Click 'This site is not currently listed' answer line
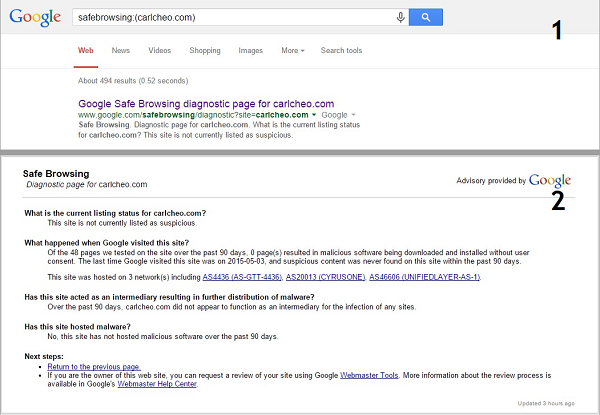600x415 pixels. click(x=122, y=223)
